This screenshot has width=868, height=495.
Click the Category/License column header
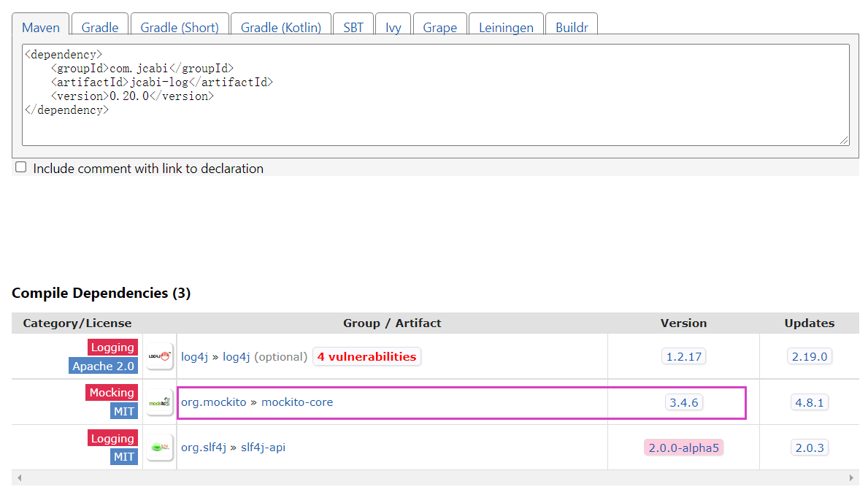(x=77, y=323)
